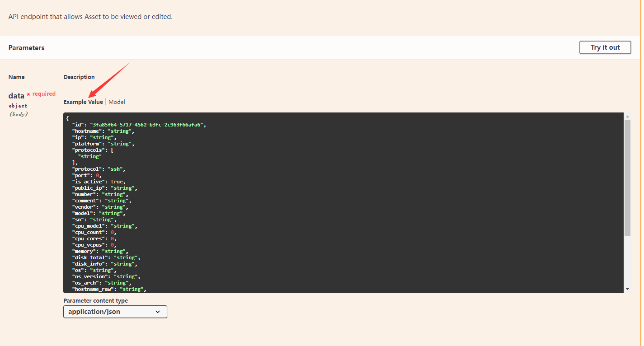This screenshot has height=346, width=644.
Task: Click the Parameters section header
Action: [27, 48]
